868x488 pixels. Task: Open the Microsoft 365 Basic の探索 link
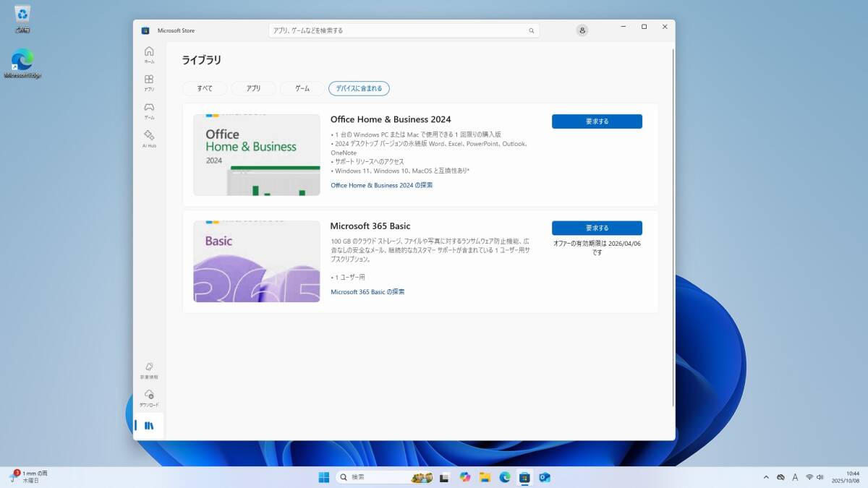click(x=367, y=292)
